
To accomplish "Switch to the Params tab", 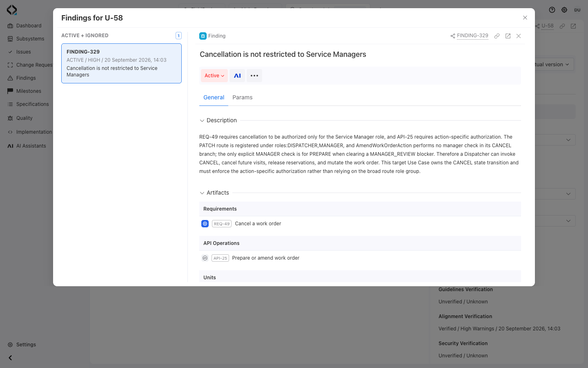I will (x=243, y=97).
